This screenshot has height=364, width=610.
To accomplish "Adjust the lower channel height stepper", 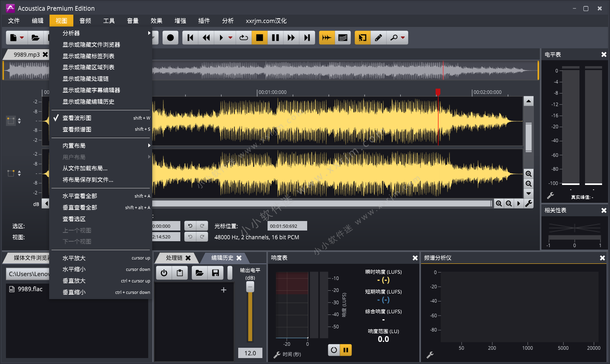I will click(19, 173).
